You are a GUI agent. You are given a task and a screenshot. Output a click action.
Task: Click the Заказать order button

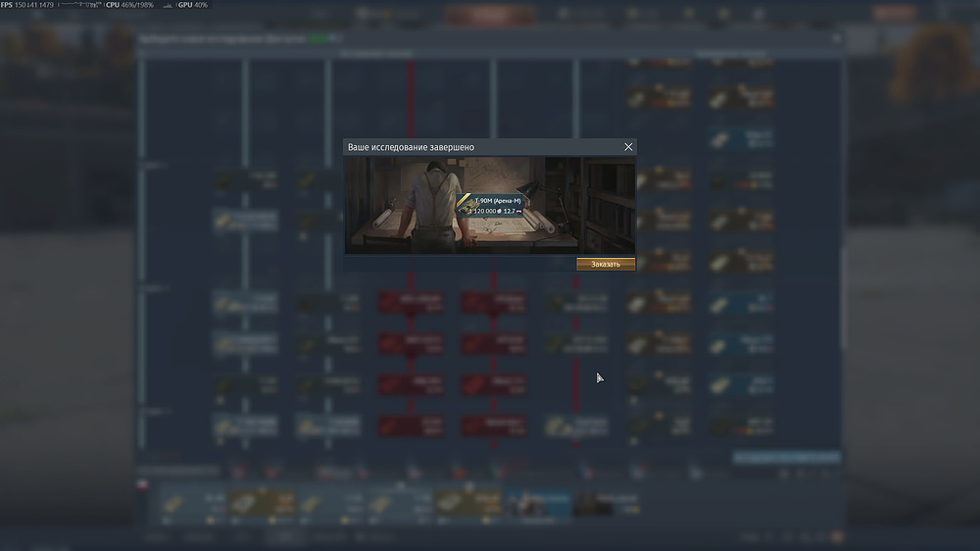[606, 264]
